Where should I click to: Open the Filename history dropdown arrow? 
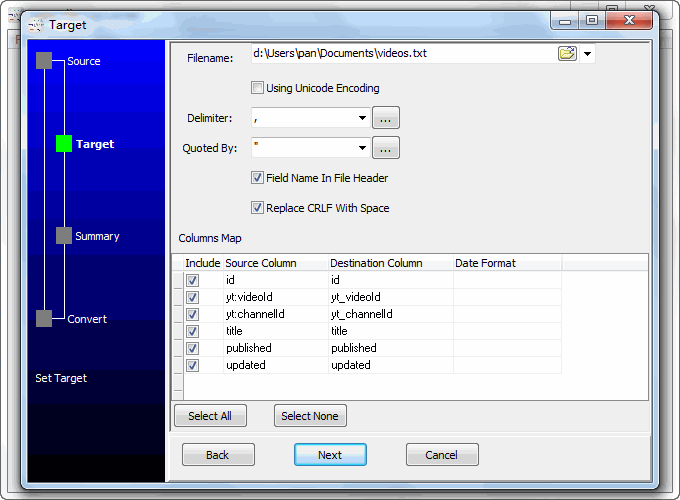[x=587, y=54]
